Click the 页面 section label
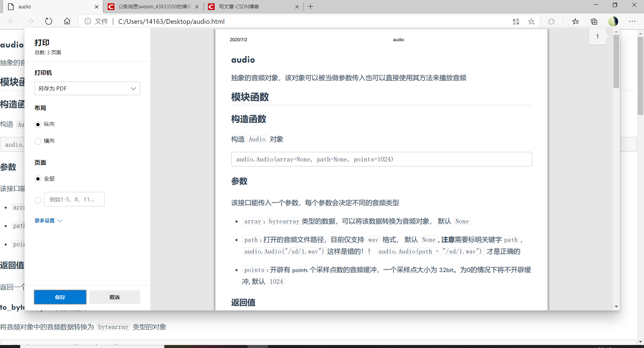 (x=40, y=162)
